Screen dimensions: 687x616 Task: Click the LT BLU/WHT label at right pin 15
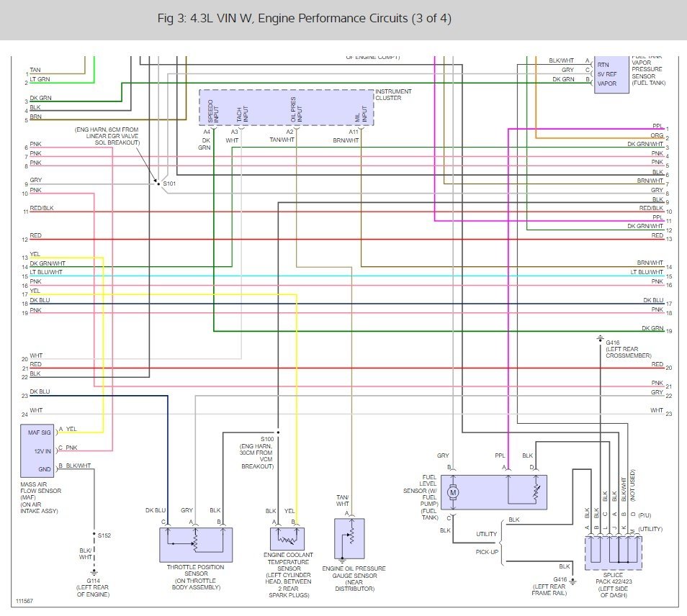tap(647, 272)
